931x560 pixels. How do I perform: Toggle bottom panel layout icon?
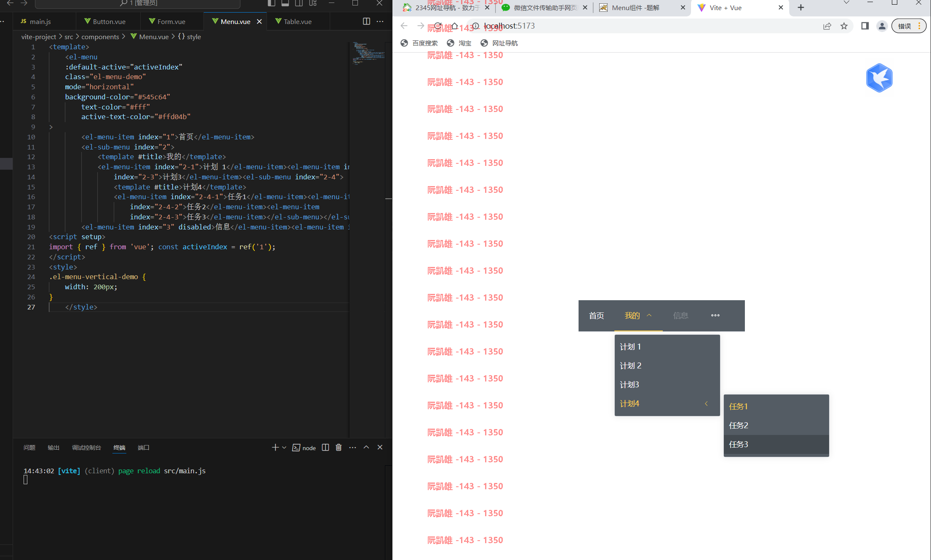pyautogui.click(x=285, y=3)
